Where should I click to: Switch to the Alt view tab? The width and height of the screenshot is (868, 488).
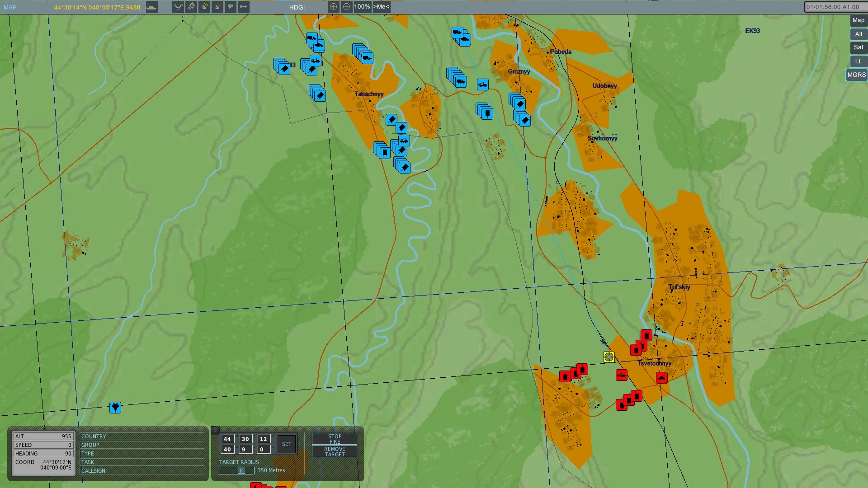pos(858,34)
